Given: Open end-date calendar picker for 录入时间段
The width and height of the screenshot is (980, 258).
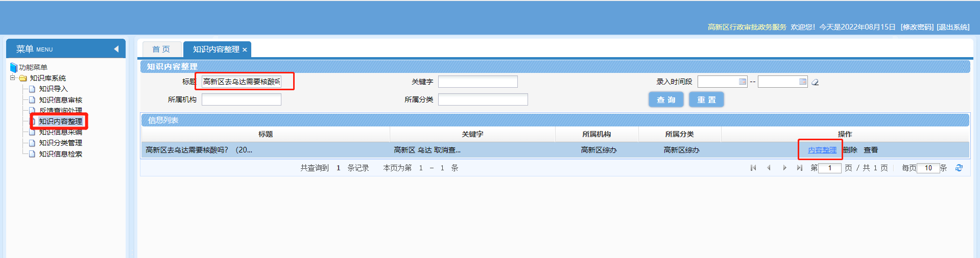Looking at the screenshot, I should (803, 82).
